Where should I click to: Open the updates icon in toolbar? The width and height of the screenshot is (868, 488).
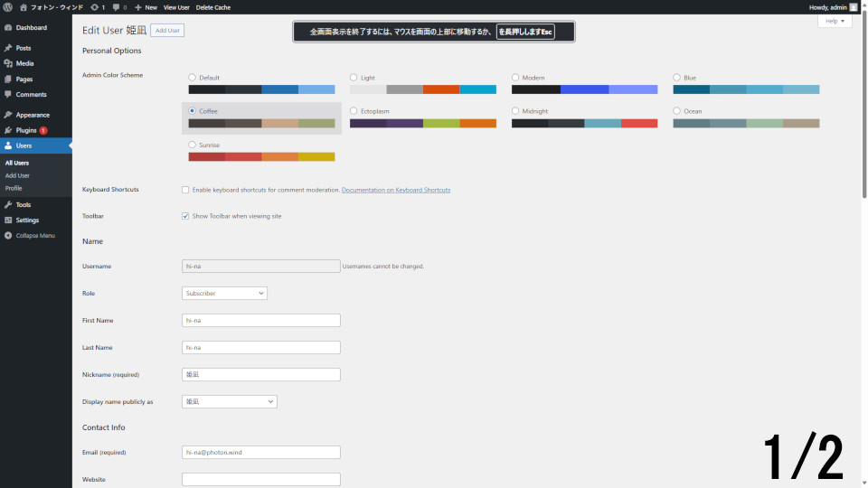tap(97, 7)
